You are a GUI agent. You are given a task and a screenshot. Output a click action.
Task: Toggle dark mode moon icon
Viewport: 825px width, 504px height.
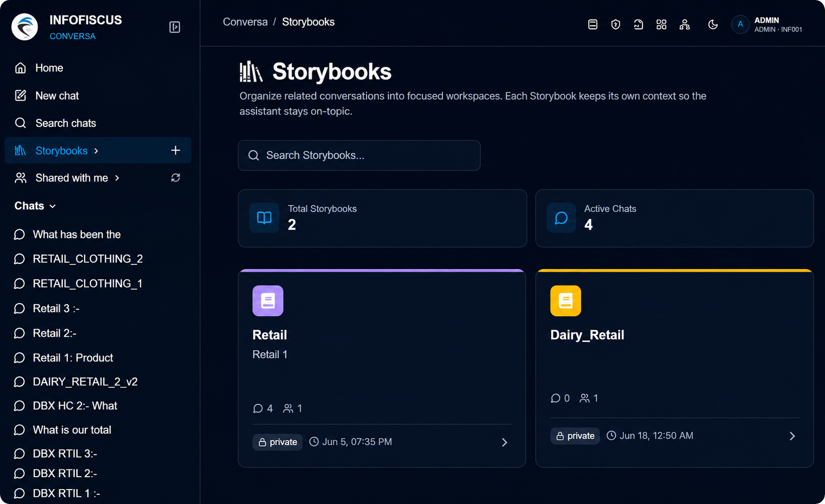tap(713, 24)
